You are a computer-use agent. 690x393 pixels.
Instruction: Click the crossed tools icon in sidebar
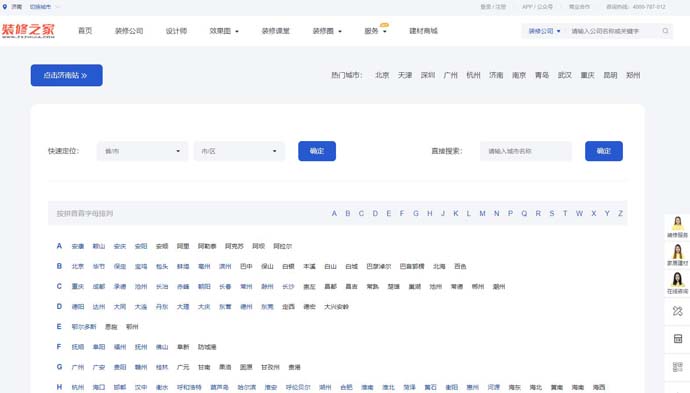tap(678, 311)
